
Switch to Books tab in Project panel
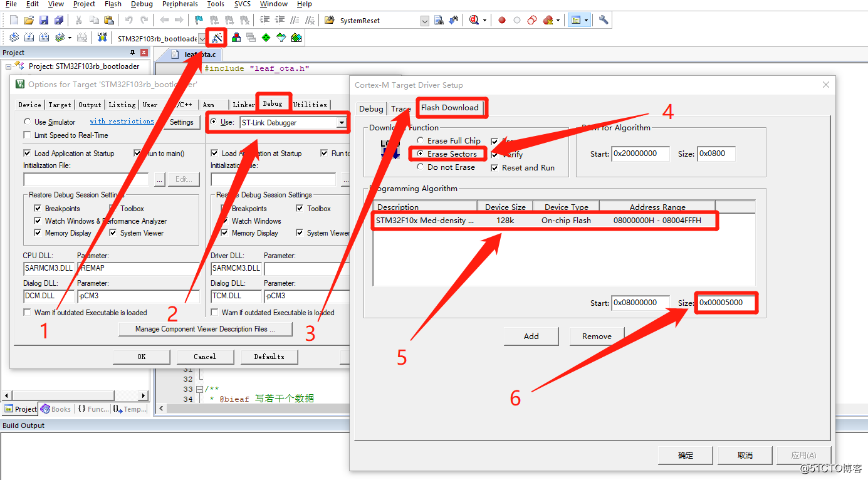click(x=56, y=409)
